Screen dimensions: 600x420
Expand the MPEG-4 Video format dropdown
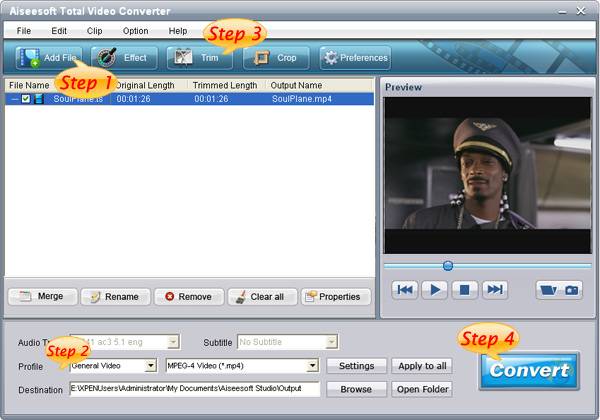click(x=313, y=366)
